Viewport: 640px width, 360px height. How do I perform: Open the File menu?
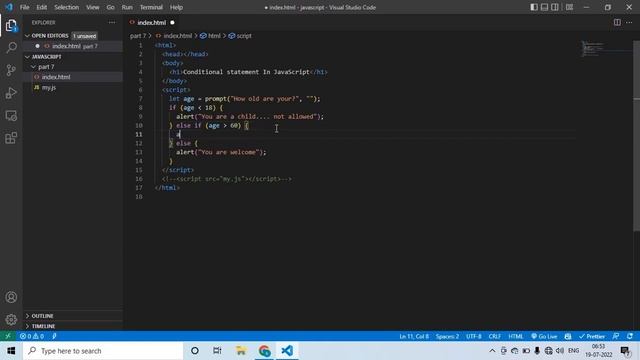[x=24, y=7]
